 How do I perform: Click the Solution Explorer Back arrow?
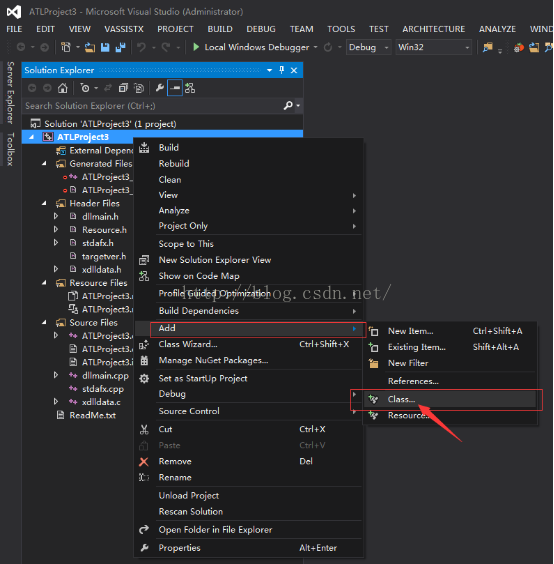click(32, 88)
